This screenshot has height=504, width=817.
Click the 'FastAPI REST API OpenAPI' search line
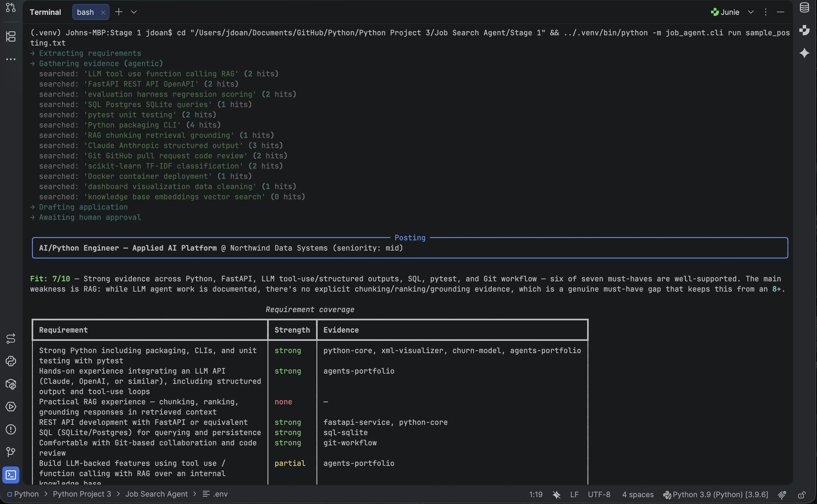(139, 84)
